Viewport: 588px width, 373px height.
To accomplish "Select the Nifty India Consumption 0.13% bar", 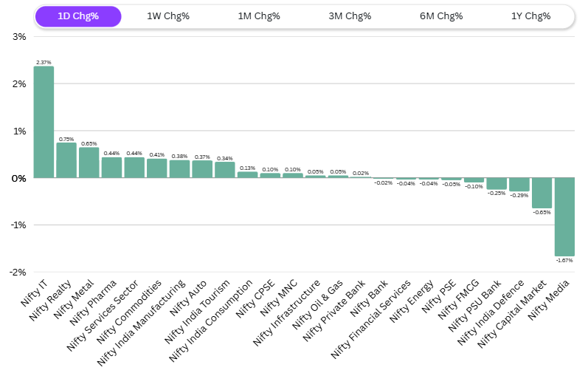I will pyautogui.click(x=247, y=174).
